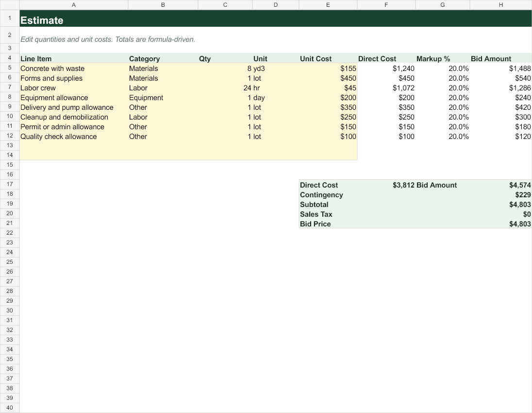This screenshot has width=532, height=413.
Task: Select row 5 header number
Action: point(10,68)
